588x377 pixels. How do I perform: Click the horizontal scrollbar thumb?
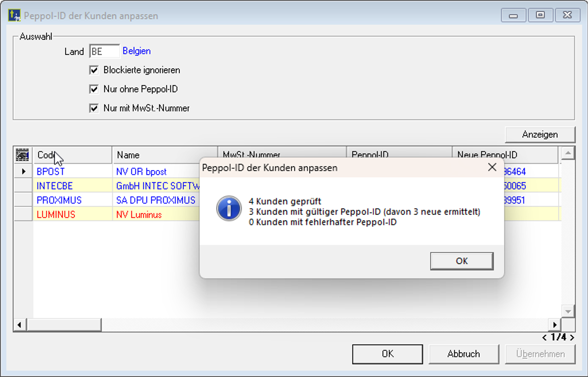(64, 325)
